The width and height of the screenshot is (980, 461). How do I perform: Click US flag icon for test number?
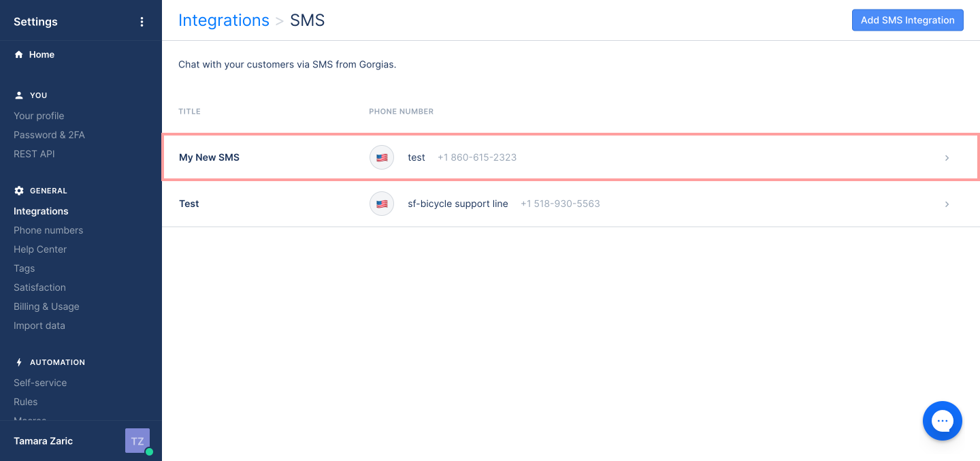pyautogui.click(x=382, y=157)
